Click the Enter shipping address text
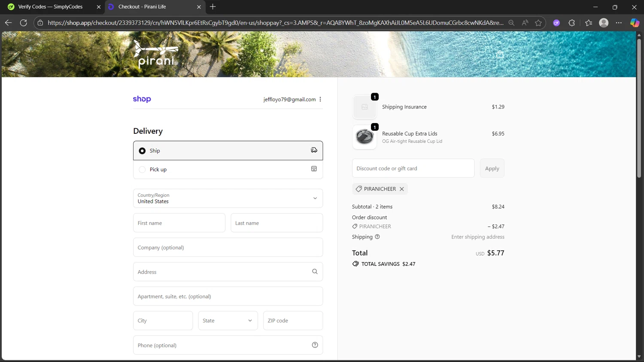This screenshot has height=362, width=644. tap(478, 237)
